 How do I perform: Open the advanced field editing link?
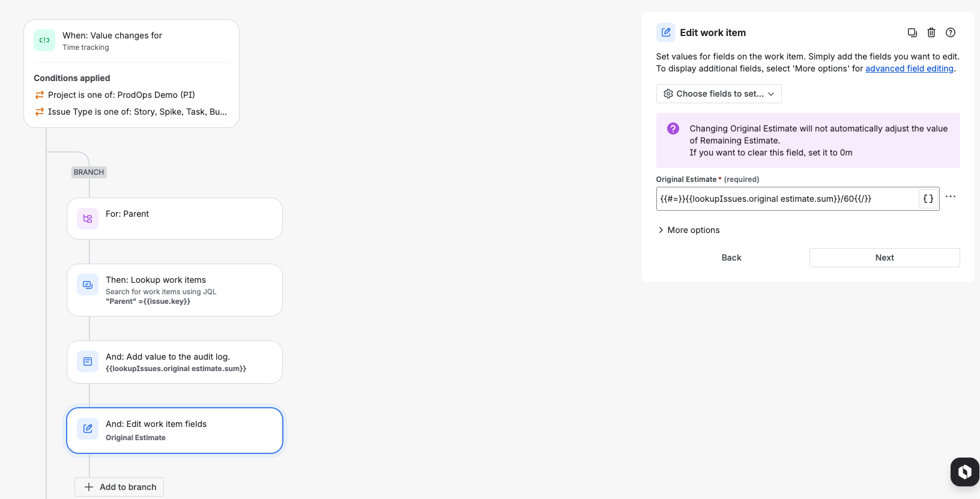909,68
